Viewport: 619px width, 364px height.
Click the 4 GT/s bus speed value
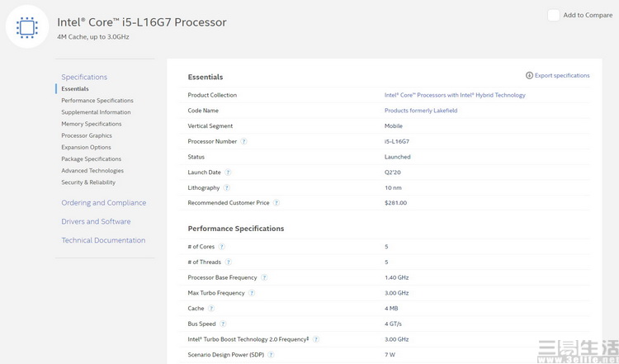[393, 324]
